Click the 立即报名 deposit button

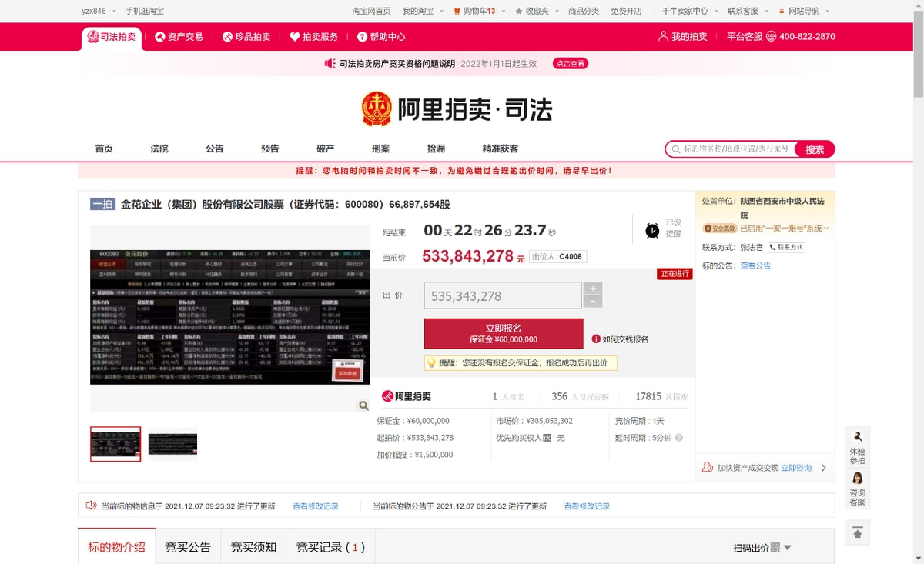coord(504,333)
